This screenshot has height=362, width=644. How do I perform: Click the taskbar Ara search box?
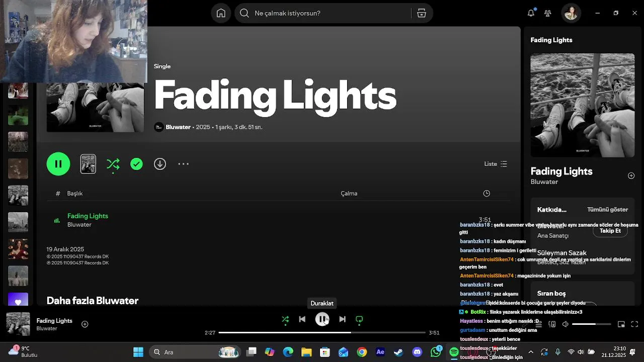(196, 352)
